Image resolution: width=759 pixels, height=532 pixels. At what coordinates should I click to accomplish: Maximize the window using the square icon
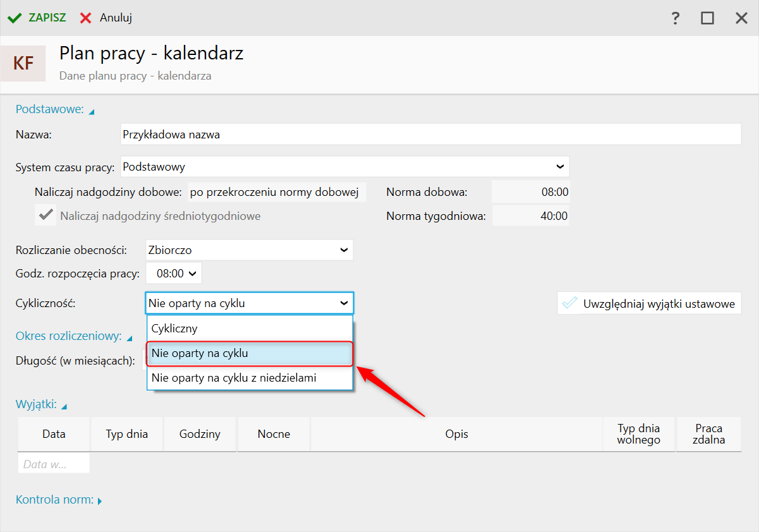[x=707, y=18]
